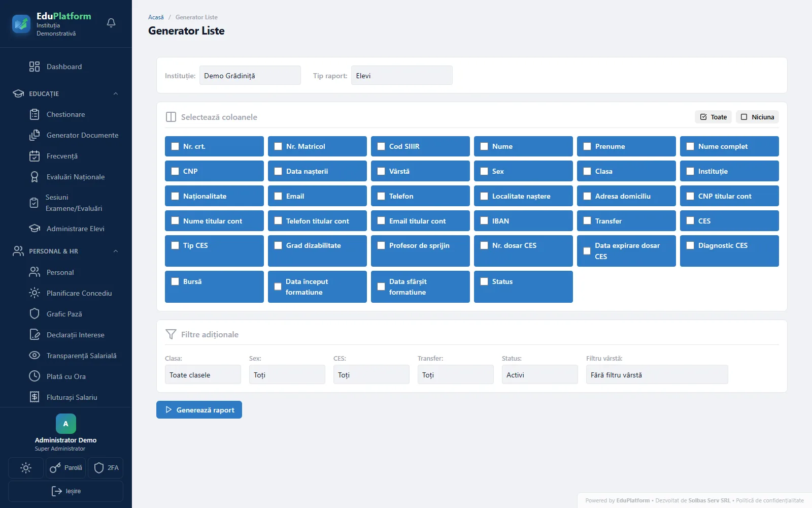Click the Evaluări Naționale award icon
Image resolution: width=812 pixels, height=508 pixels.
click(35, 177)
